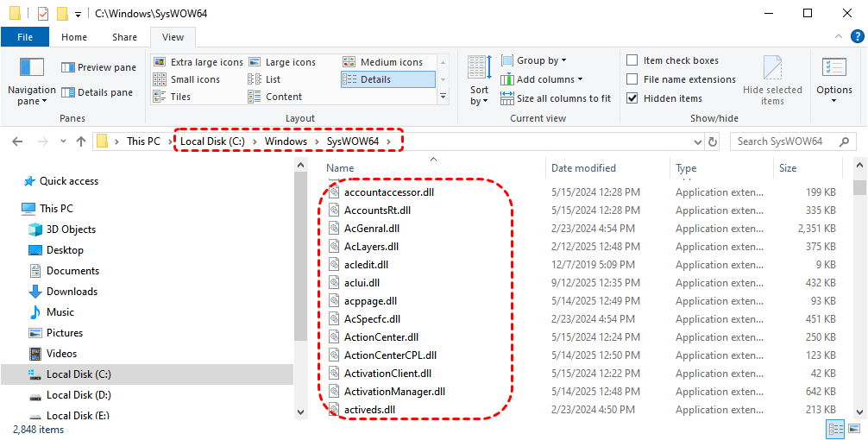The width and height of the screenshot is (868, 440).
Task: Click the refresh button in address bar
Action: (x=713, y=141)
